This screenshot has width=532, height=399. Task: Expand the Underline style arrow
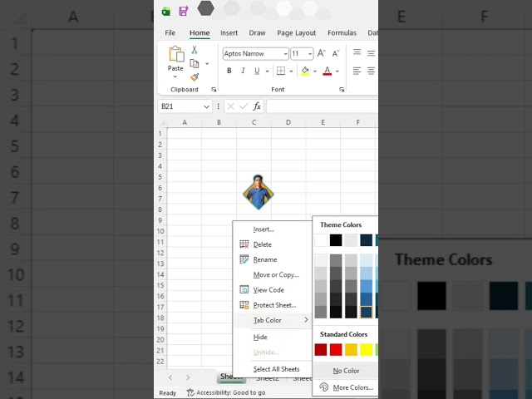tap(268, 71)
